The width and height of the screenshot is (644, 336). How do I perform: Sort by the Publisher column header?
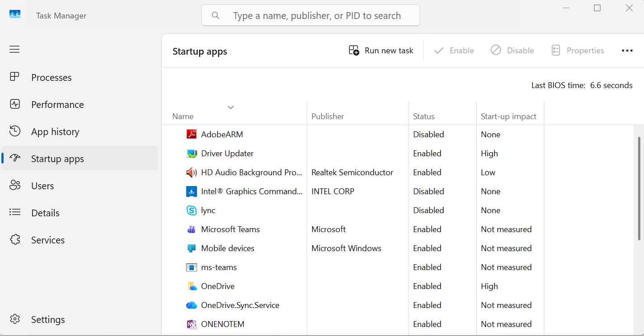click(x=328, y=117)
